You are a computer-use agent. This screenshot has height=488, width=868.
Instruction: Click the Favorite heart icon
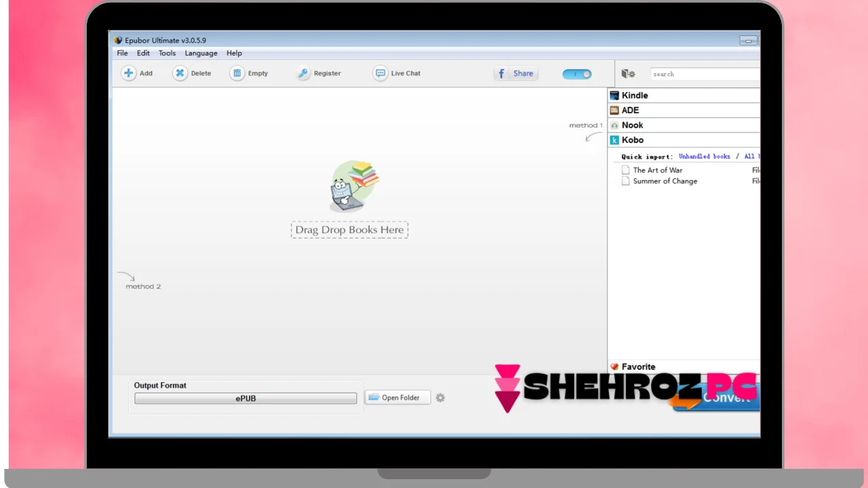coord(614,367)
